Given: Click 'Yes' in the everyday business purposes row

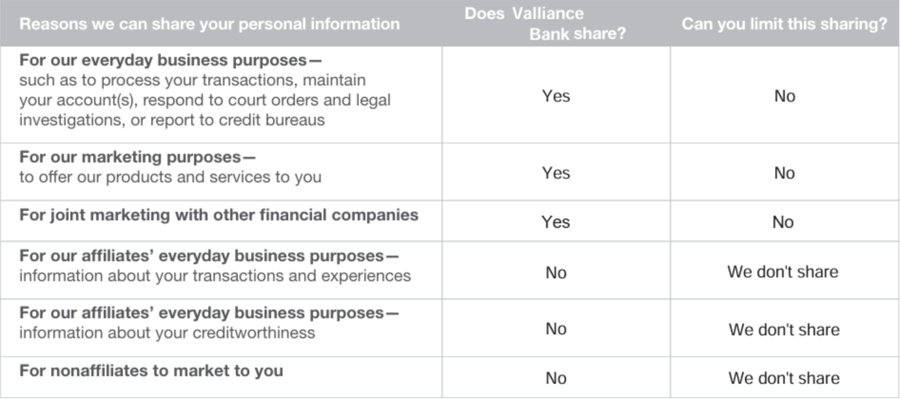Looking at the screenshot, I should click(x=556, y=96).
